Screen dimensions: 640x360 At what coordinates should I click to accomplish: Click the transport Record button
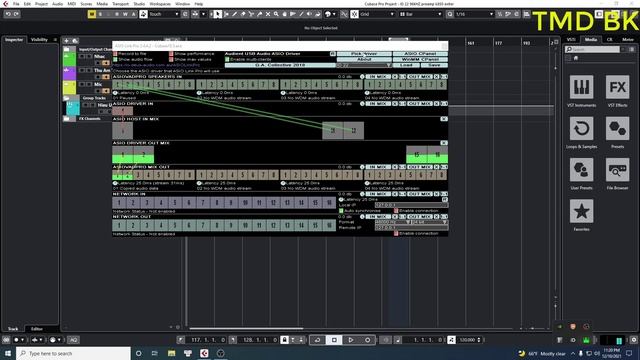pos(367,340)
